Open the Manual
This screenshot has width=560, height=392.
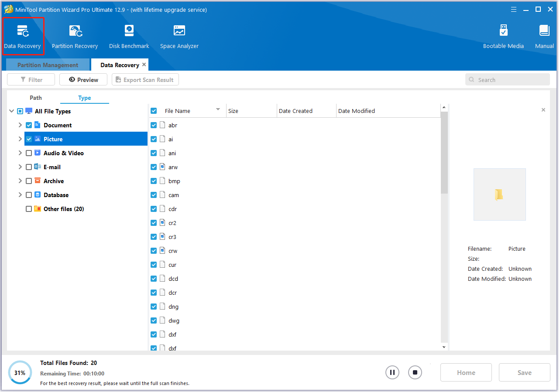(544, 37)
